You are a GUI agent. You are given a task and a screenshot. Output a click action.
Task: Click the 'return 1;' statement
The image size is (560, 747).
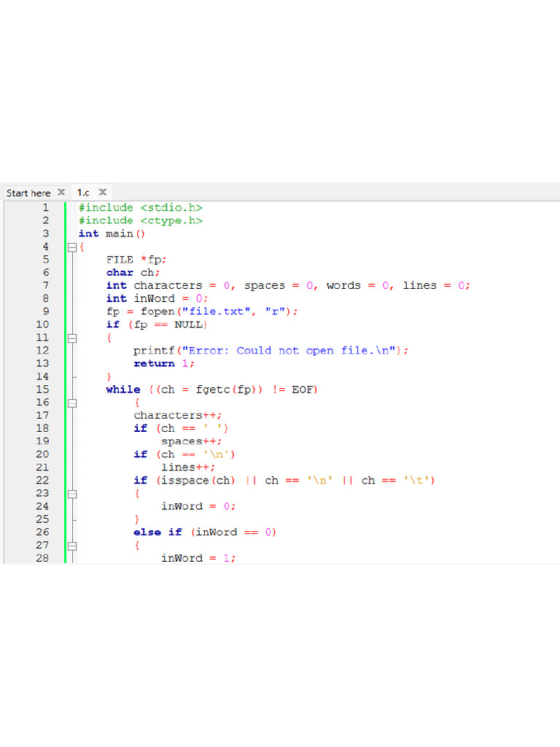tap(164, 364)
